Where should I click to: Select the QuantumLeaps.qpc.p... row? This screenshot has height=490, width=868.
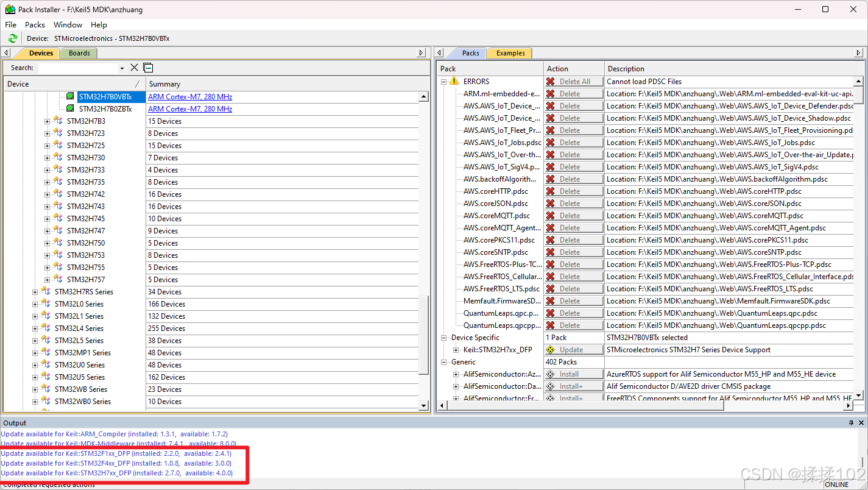(501, 313)
